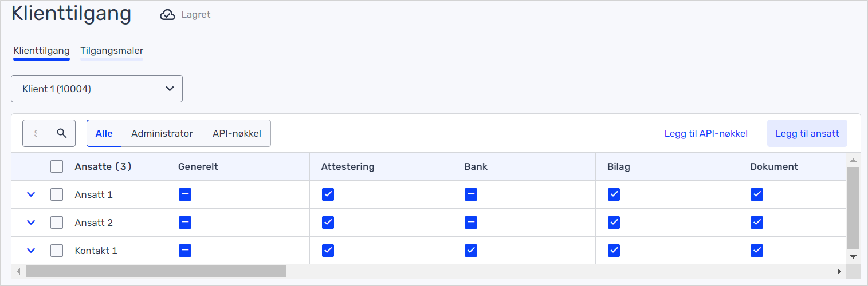This screenshot has width=868, height=286.
Task: Uncheck Bilag for Kontakt 1
Action: pyautogui.click(x=614, y=251)
